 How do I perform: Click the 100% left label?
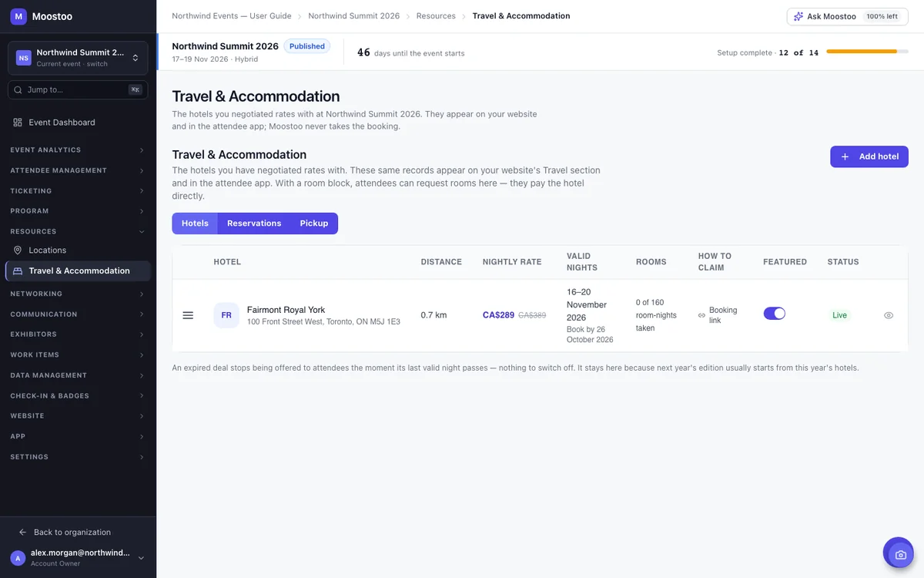(x=882, y=16)
